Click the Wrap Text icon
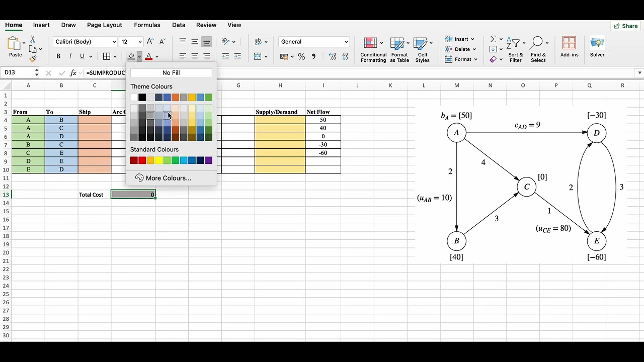644x362 pixels. [x=258, y=42]
